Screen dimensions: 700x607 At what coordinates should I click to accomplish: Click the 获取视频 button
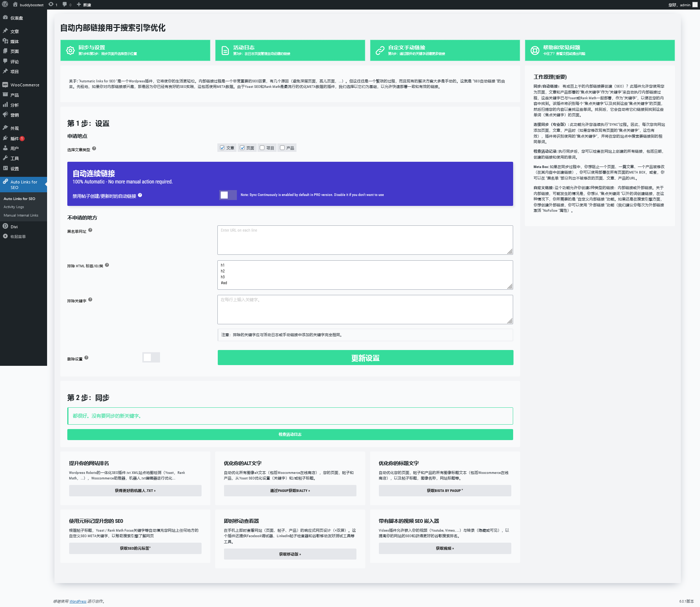point(445,548)
